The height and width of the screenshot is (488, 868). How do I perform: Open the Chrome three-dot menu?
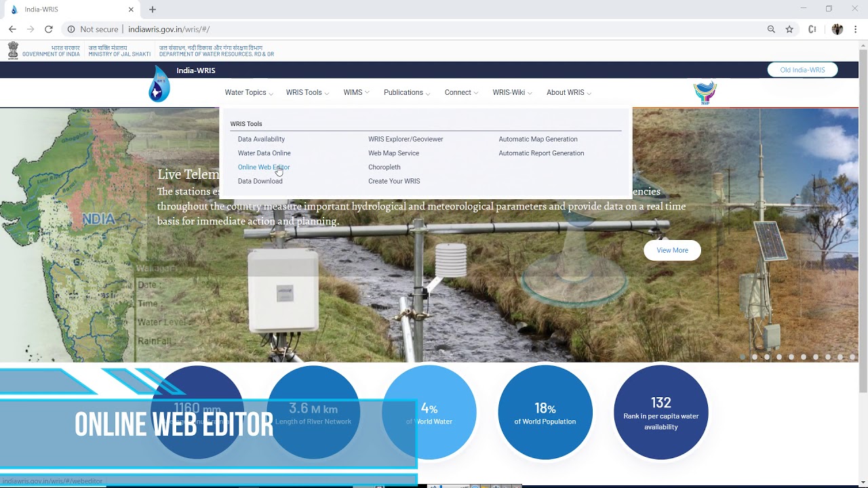856,29
